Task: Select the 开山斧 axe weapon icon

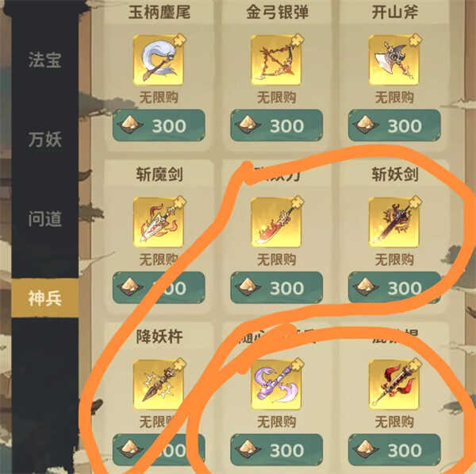Action: (394, 60)
